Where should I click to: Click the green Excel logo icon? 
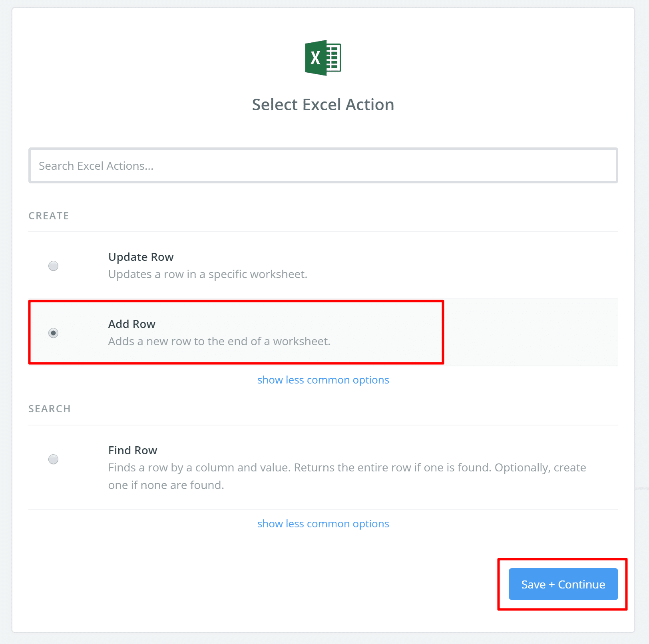[323, 58]
